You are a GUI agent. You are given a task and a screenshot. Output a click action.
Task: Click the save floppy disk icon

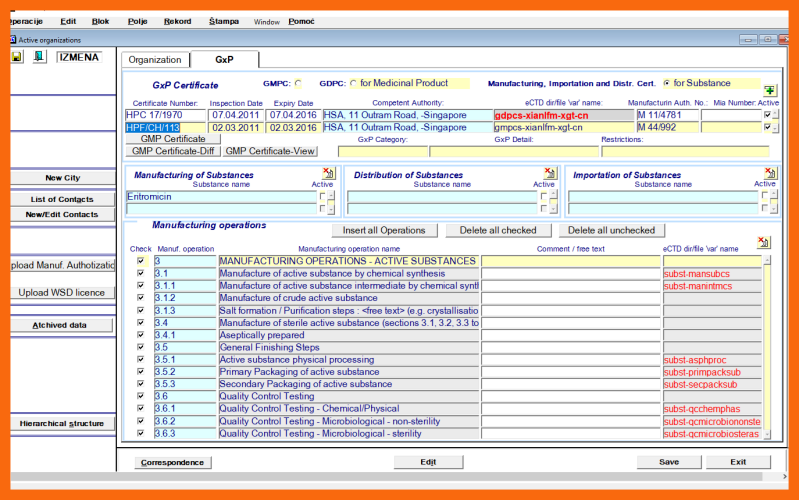tap(17, 57)
